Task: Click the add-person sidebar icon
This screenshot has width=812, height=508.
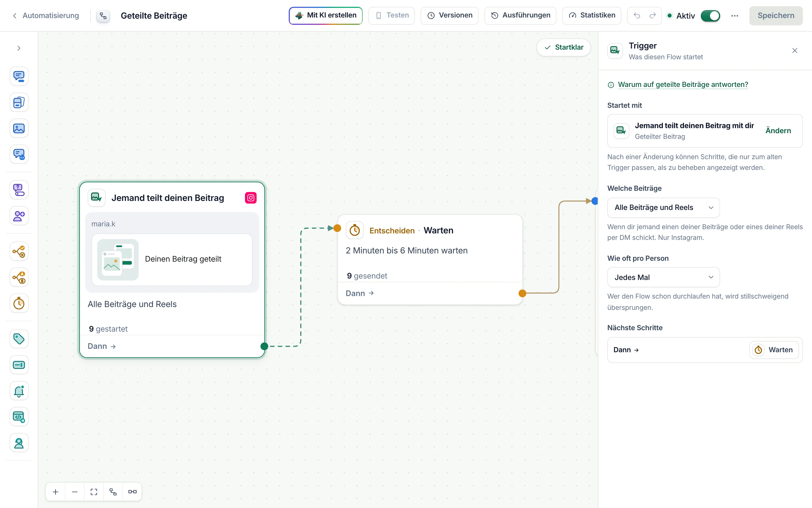Action: tap(19, 216)
